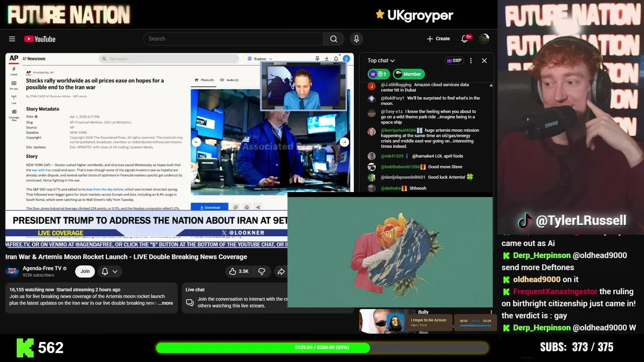Click the AP pin icon

(317, 59)
